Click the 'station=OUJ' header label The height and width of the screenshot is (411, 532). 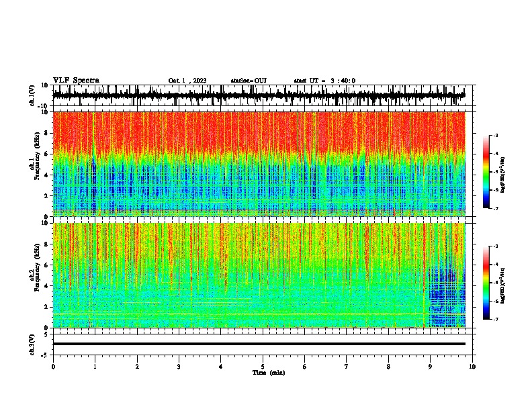(249, 81)
